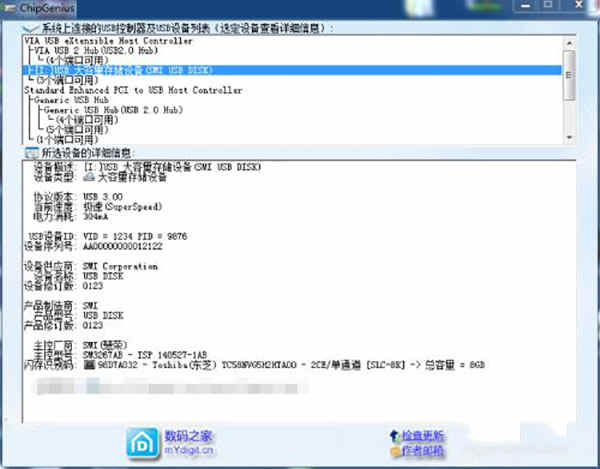The height and width of the screenshot is (469, 600).
Task: Visit the mYdigit.cn website link
Action: tap(189, 450)
